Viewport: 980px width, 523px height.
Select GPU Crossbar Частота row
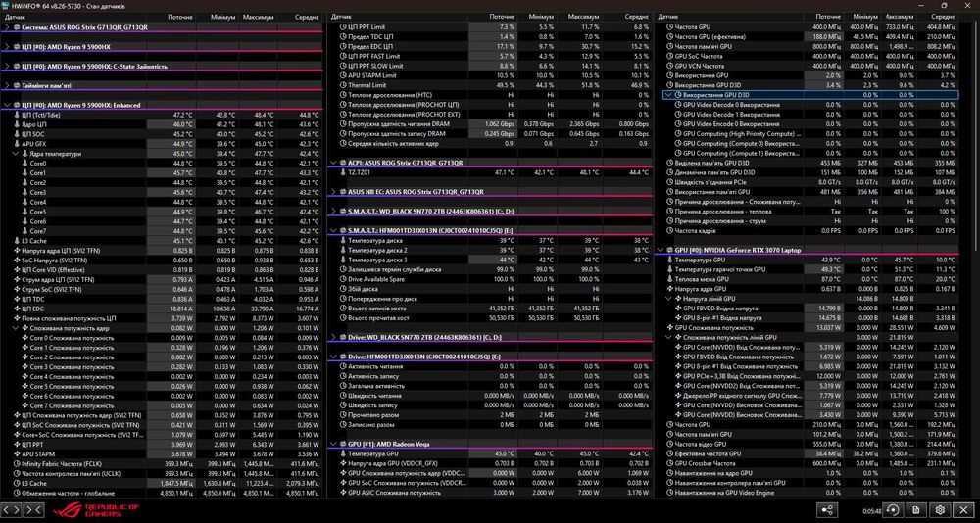coord(807,463)
